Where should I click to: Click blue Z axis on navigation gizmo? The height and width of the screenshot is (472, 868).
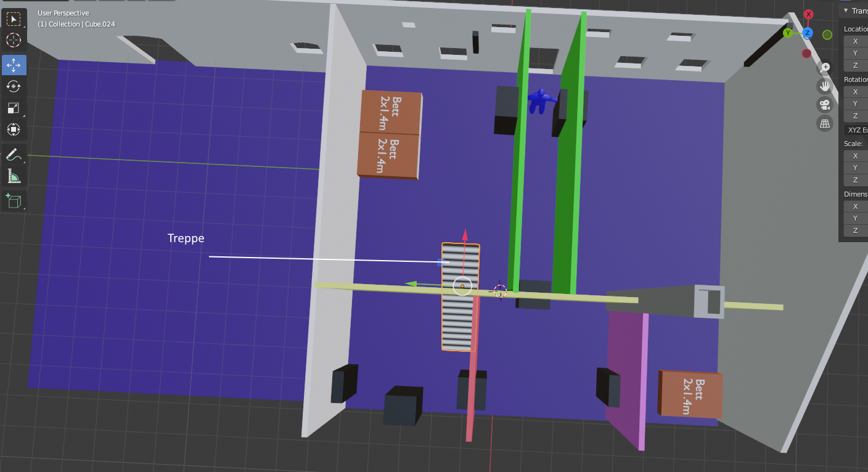[x=808, y=33]
